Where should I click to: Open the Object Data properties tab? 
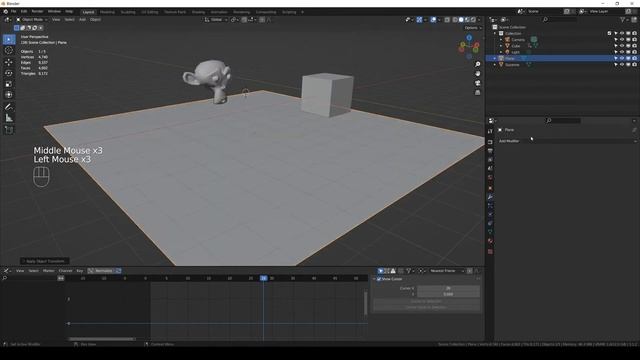click(x=490, y=232)
